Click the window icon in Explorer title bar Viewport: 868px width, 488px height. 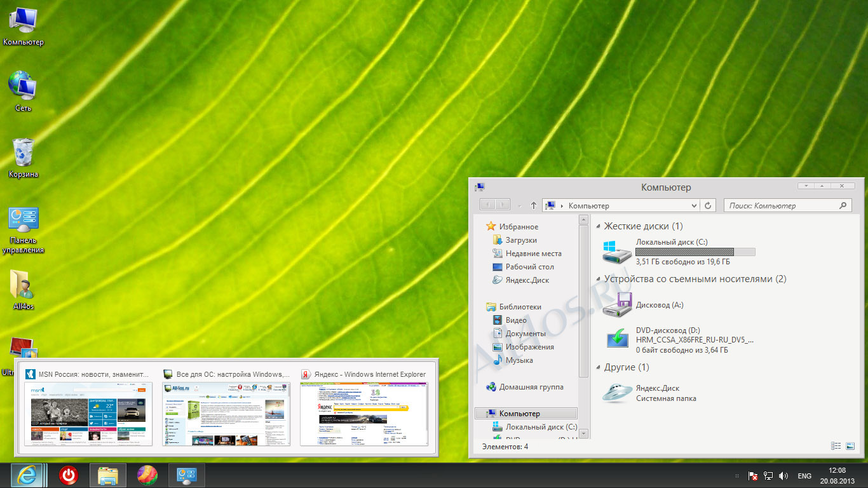point(480,187)
